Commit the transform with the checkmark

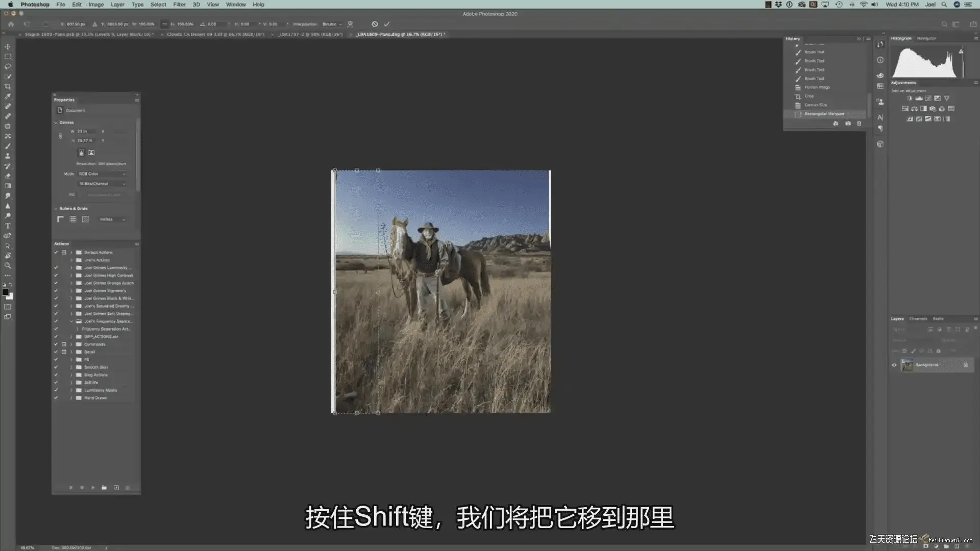[387, 24]
